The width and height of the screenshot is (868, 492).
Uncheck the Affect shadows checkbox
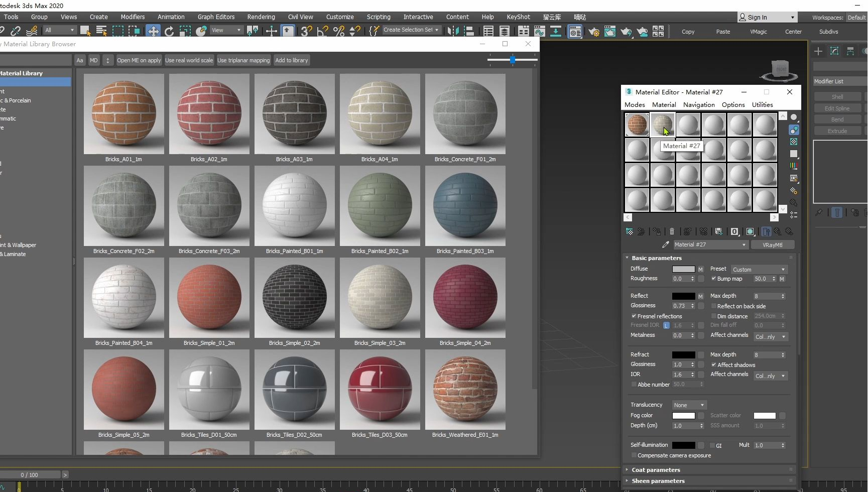(x=714, y=365)
